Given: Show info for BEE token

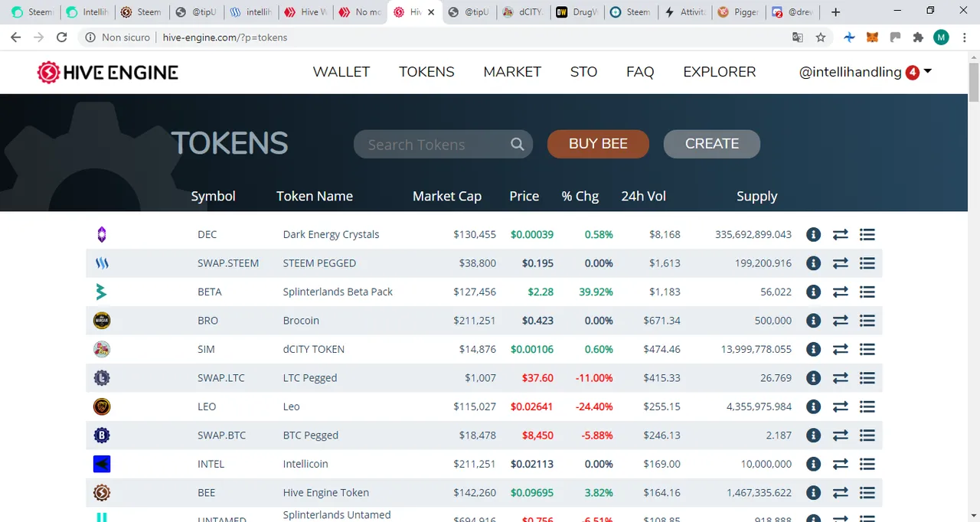Looking at the screenshot, I should pyautogui.click(x=813, y=493).
